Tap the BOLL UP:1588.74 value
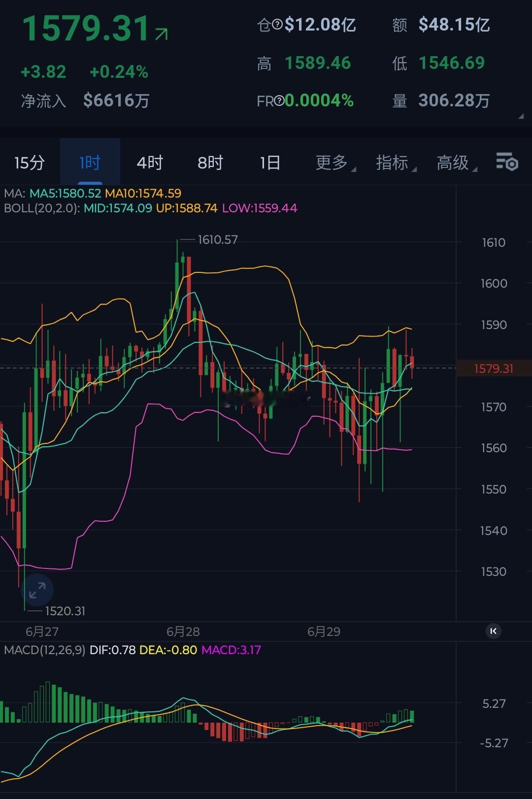 pos(187,208)
